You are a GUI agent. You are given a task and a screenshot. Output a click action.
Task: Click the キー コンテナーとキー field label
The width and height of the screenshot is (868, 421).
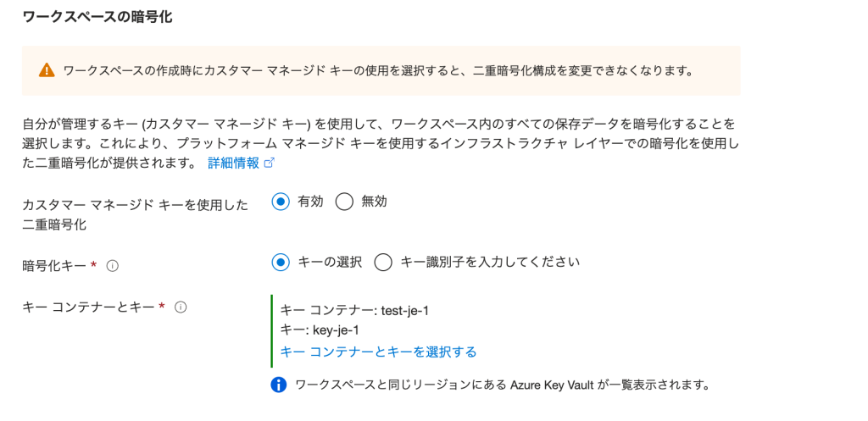pyautogui.click(x=87, y=307)
